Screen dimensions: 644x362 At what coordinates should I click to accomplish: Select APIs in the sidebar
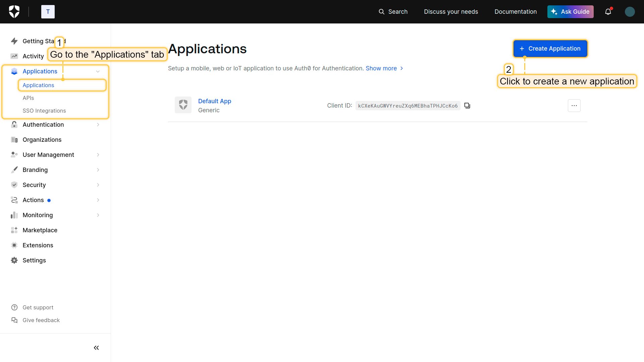click(x=28, y=98)
